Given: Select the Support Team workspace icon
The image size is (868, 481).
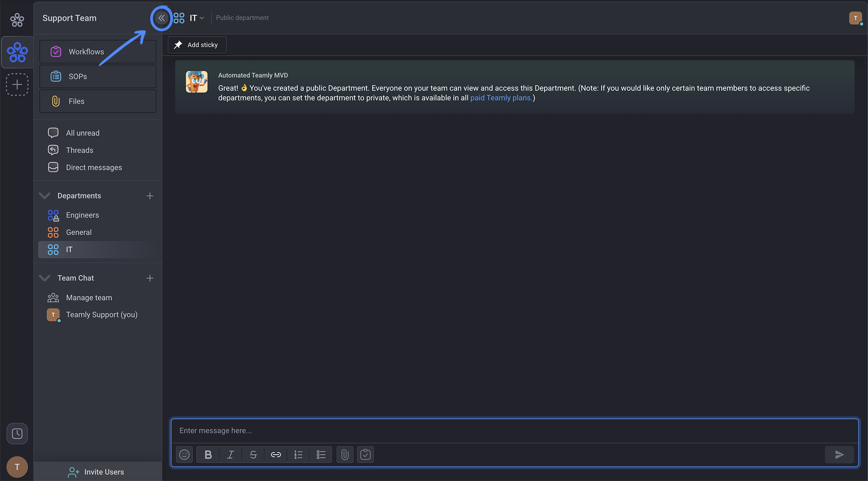Looking at the screenshot, I should (17, 52).
